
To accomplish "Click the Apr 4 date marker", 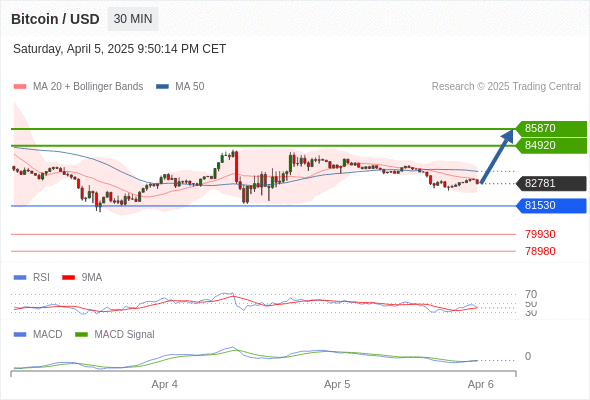I will click(x=164, y=384).
